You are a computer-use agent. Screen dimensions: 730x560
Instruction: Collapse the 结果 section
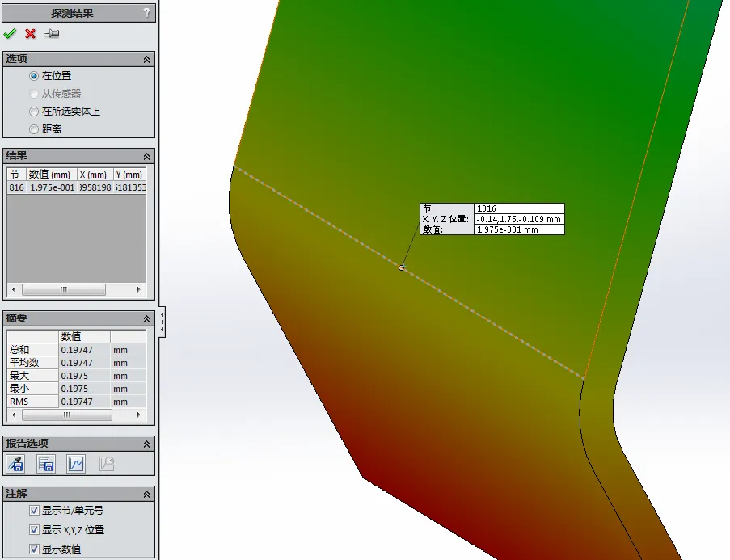[146, 156]
